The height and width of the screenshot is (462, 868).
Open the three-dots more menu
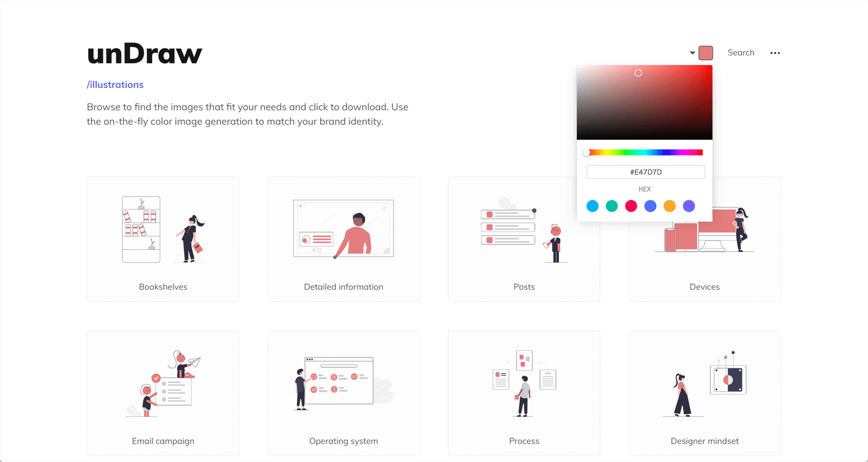tap(775, 53)
